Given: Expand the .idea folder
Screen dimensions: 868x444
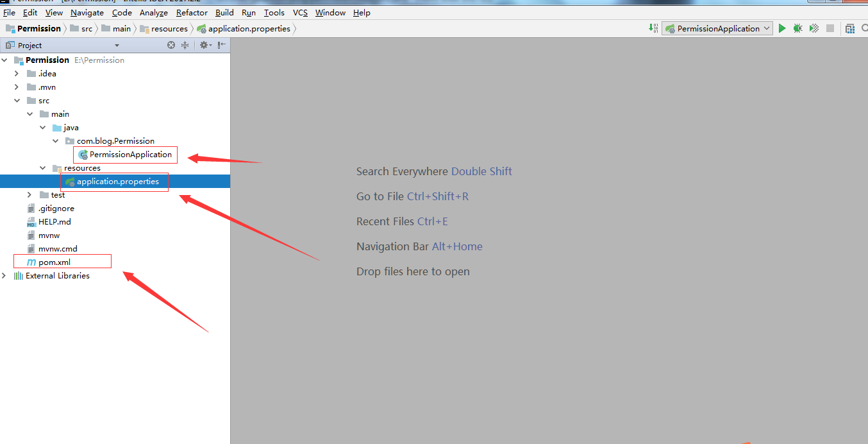Looking at the screenshot, I should [17, 74].
